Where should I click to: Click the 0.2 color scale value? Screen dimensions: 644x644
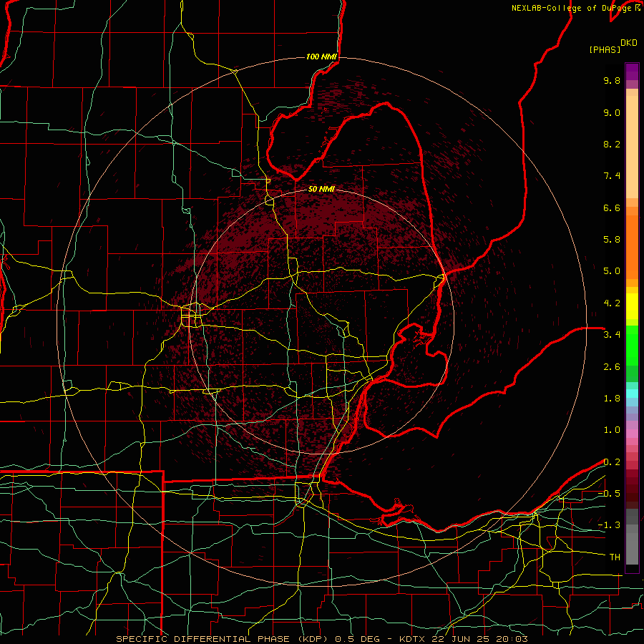(612, 462)
